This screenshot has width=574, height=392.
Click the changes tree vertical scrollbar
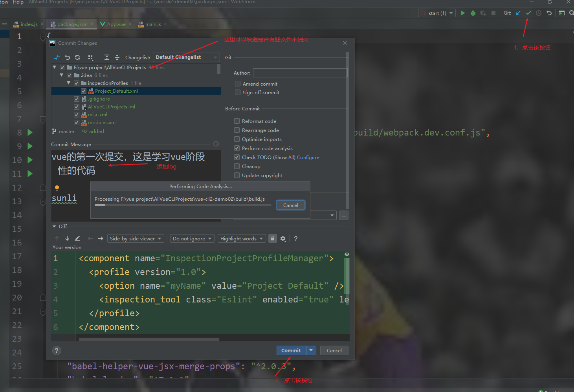(x=219, y=70)
